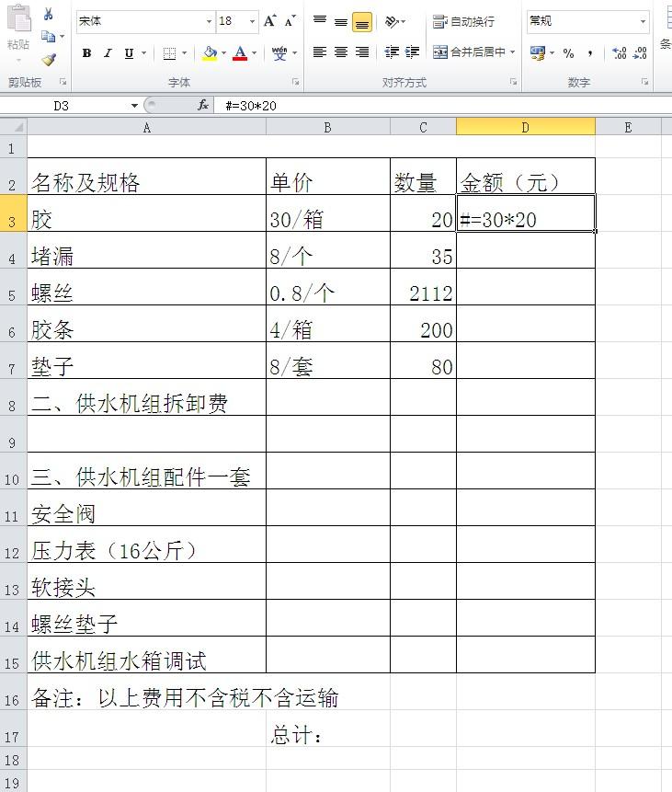The image size is (672, 792).
Task: Select the highlighted column D header
Action: tap(526, 127)
